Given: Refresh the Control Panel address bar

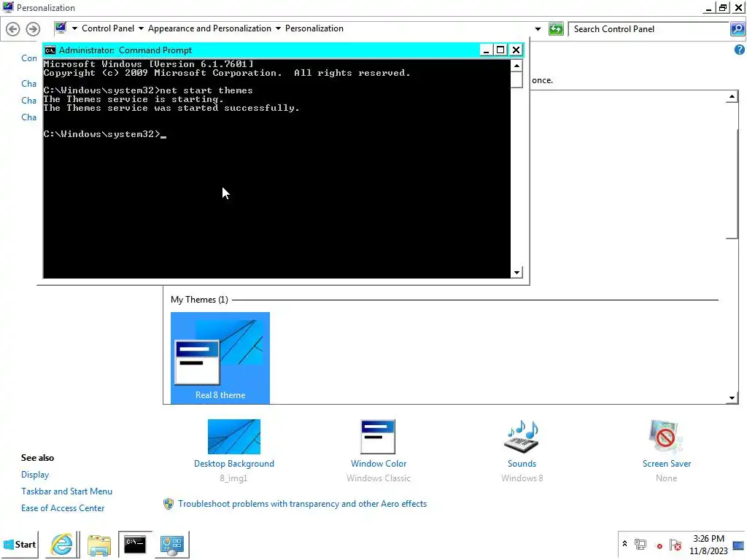Looking at the screenshot, I should (556, 29).
